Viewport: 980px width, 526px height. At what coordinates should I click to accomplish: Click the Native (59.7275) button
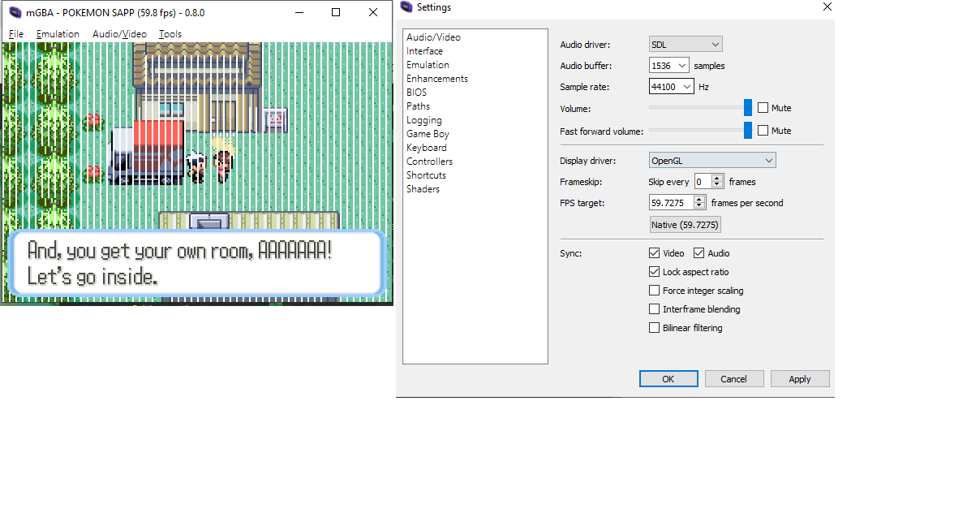click(x=685, y=224)
